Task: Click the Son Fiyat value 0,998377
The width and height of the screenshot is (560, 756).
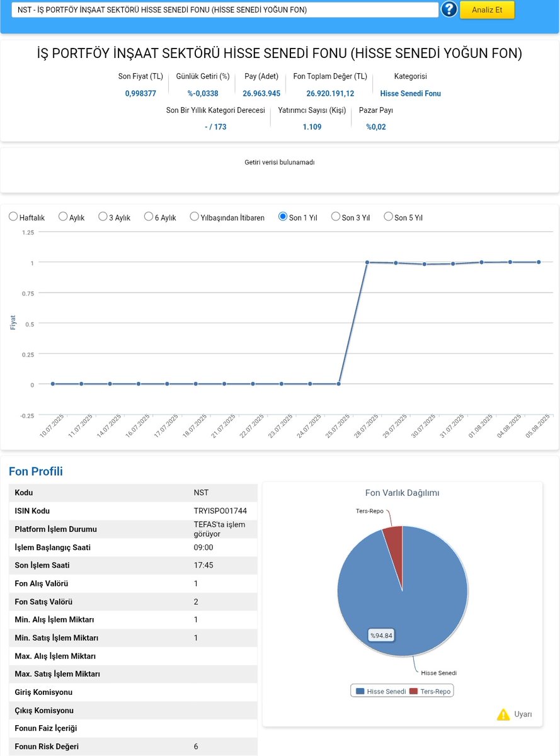Action: pyautogui.click(x=140, y=93)
